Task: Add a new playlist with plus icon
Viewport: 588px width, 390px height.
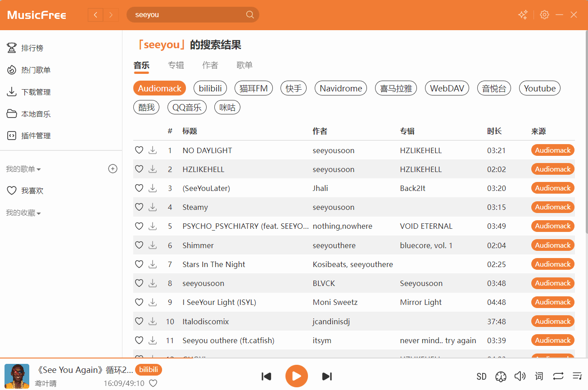Action: tap(113, 168)
